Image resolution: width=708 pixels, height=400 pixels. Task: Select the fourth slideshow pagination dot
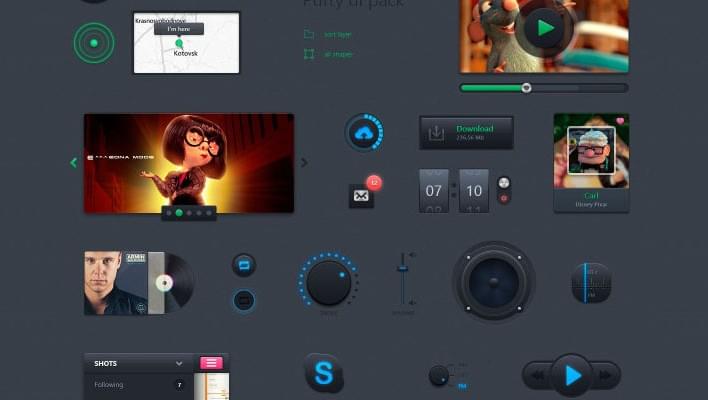tap(199, 213)
